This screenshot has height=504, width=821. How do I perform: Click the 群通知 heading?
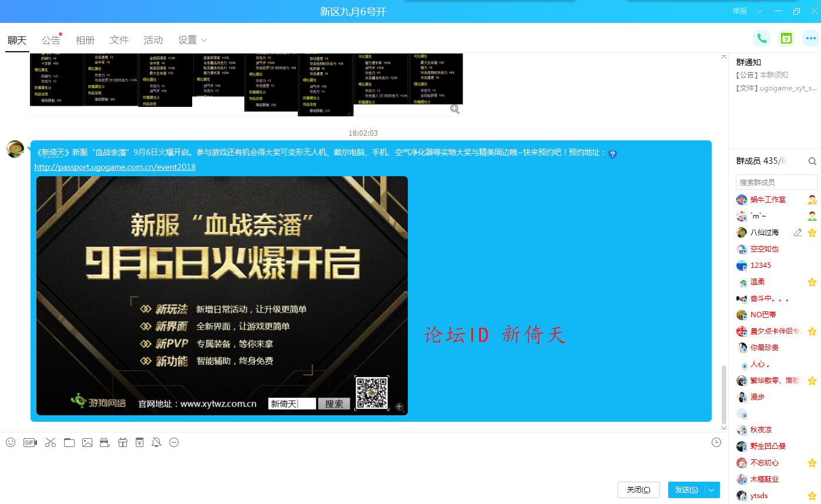(749, 62)
